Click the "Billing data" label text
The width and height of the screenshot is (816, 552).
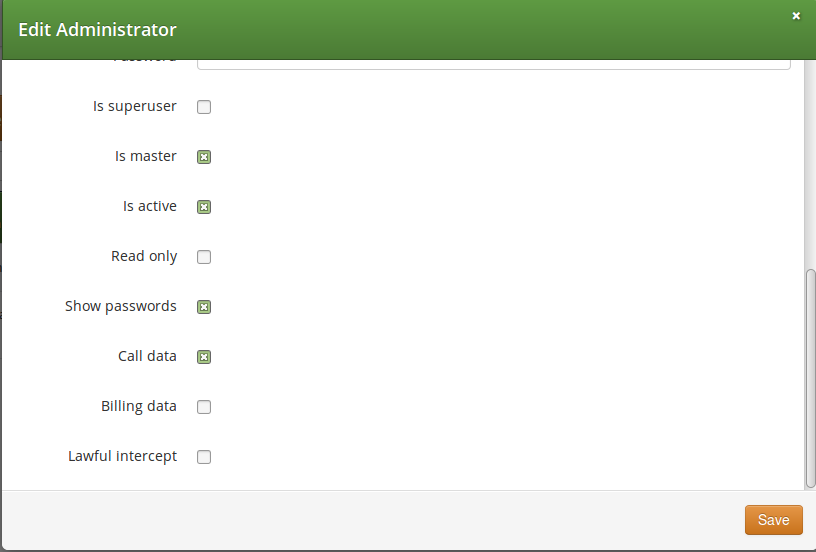pyautogui.click(x=139, y=406)
